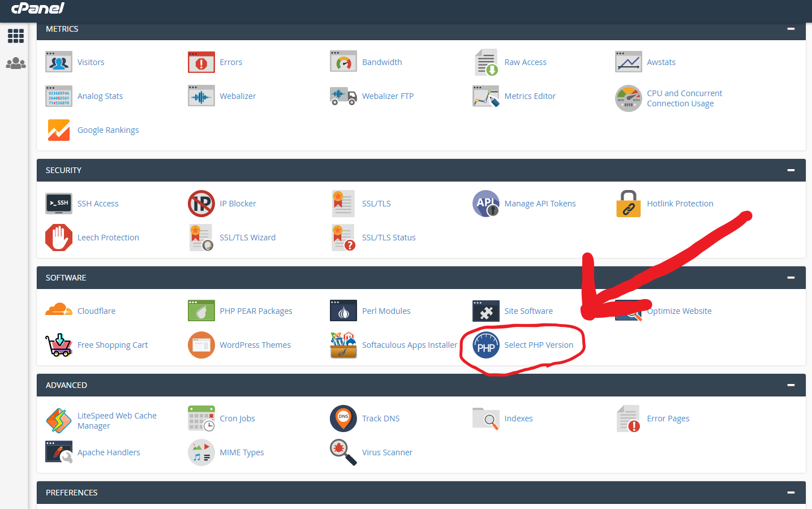Open the Softaculous Apps Installer icon
The width and height of the screenshot is (812, 509).
click(343, 345)
